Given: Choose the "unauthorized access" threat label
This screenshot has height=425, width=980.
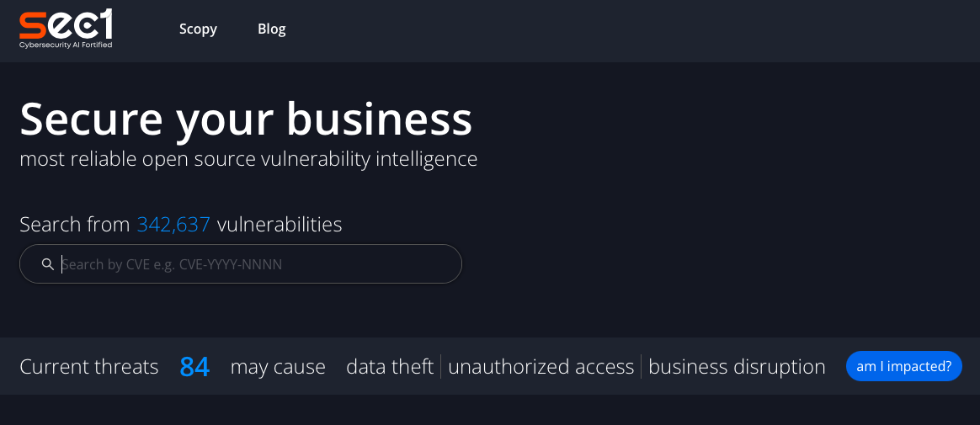Looking at the screenshot, I should [541, 367].
